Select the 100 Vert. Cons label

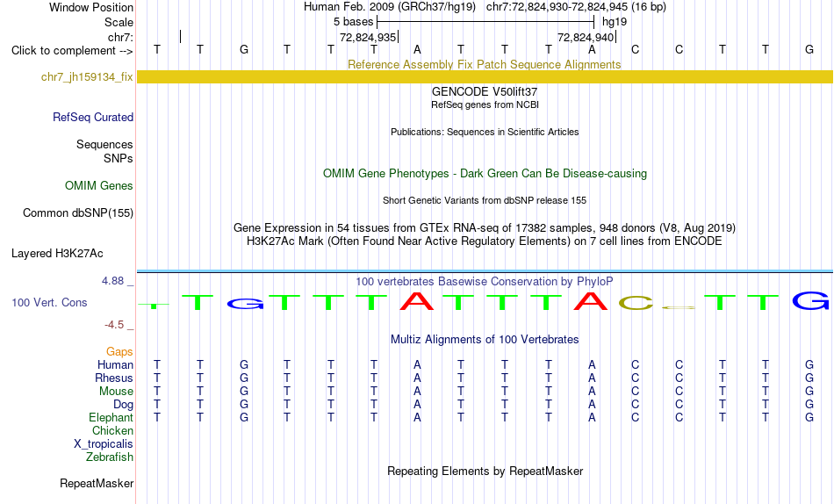coord(49,302)
